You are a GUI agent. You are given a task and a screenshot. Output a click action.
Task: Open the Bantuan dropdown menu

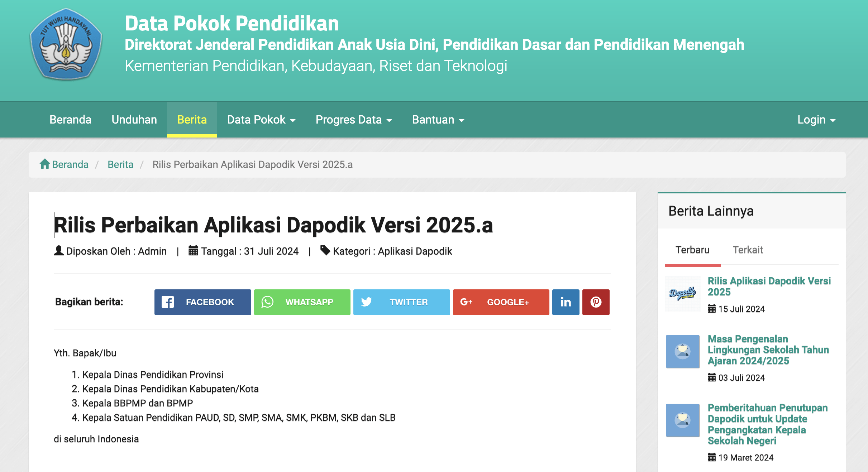(438, 120)
